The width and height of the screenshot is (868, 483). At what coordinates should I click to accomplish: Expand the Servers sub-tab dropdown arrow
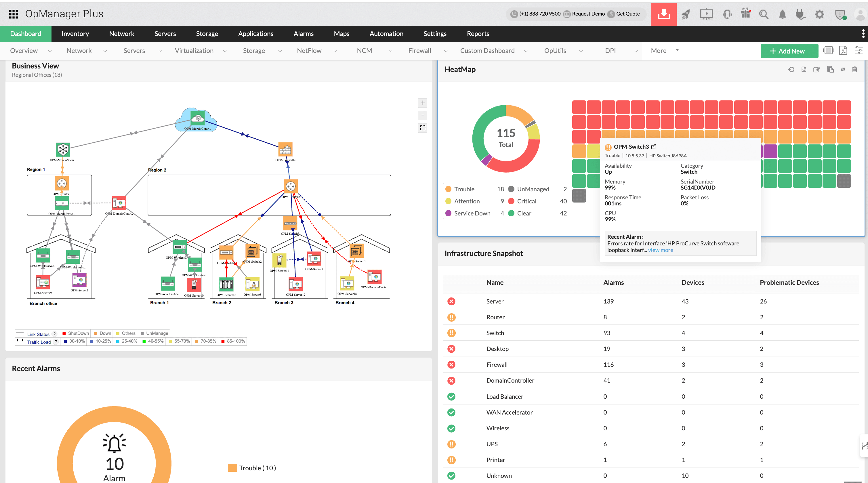coord(160,51)
